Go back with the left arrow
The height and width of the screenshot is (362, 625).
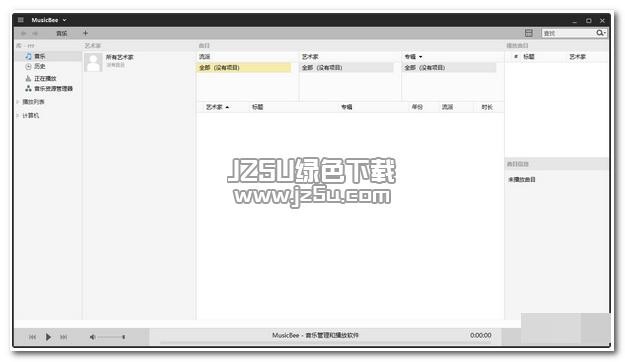(x=23, y=33)
